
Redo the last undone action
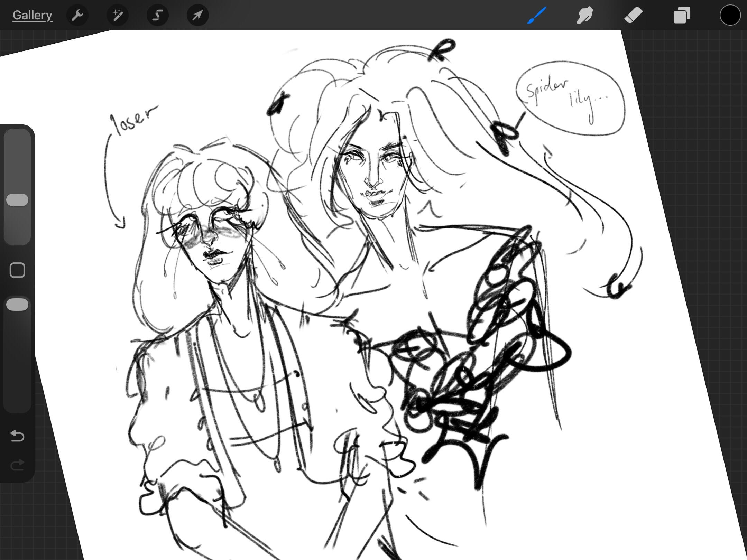point(17,465)
